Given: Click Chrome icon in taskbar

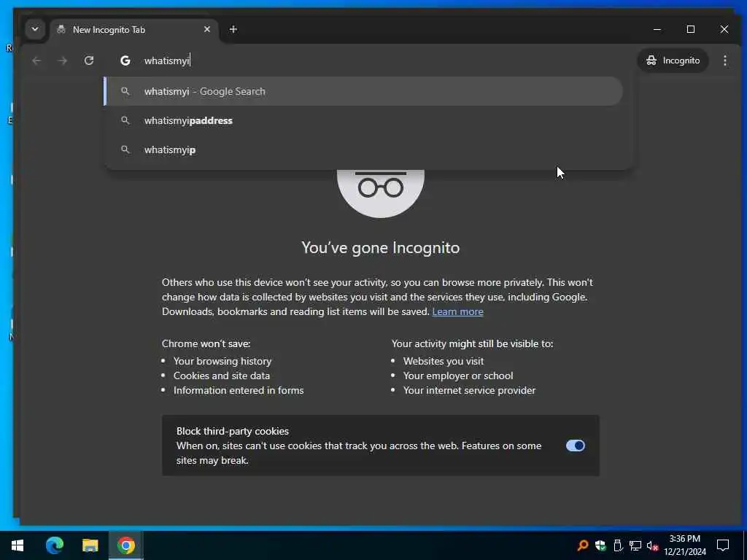Looking at the screenshot, I should [125, 545].
